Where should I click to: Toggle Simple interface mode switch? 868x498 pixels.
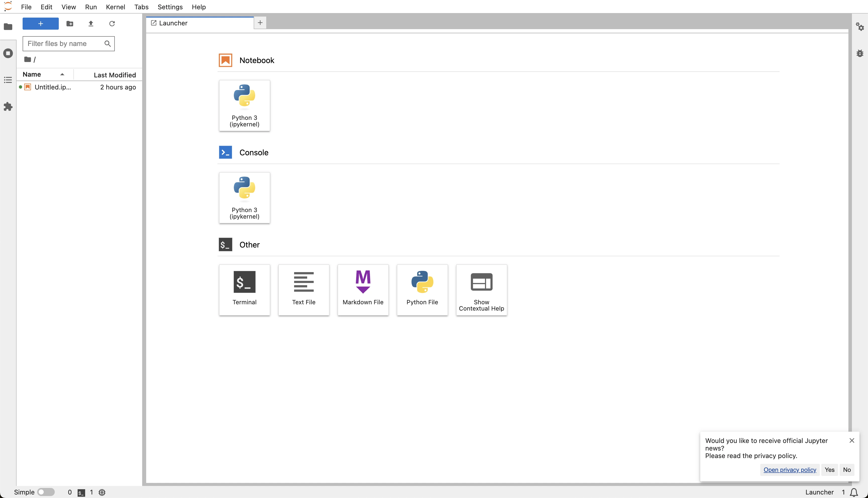[46, 492]
